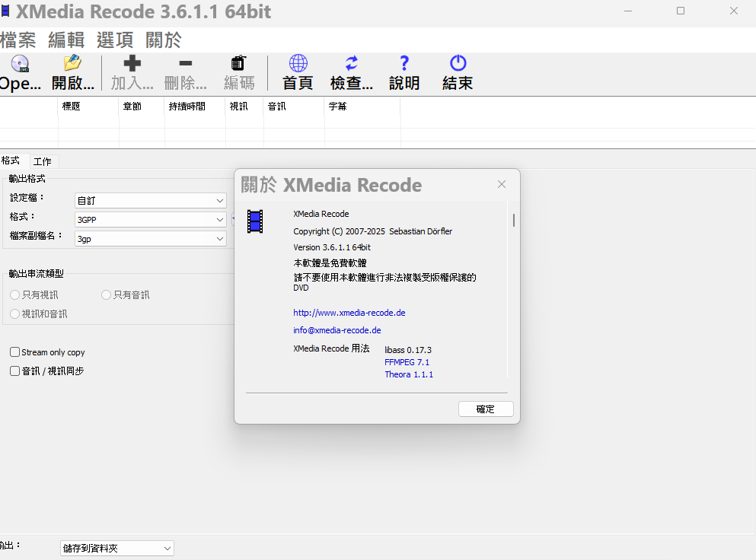Minimize the XMedia Recode window
The height and width of the screenshot is (560, 756).
628,11
